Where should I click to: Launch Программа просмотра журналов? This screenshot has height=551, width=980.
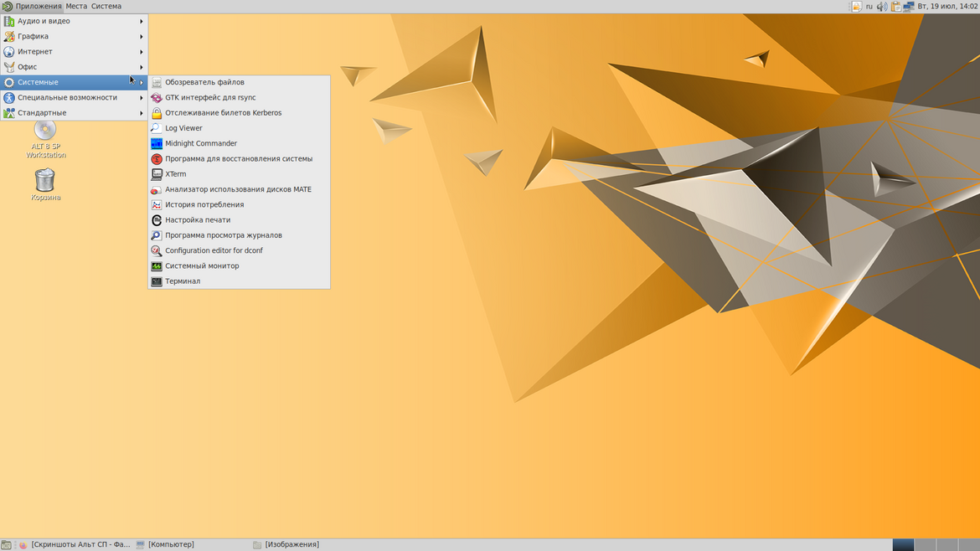[x=239, y=235]
